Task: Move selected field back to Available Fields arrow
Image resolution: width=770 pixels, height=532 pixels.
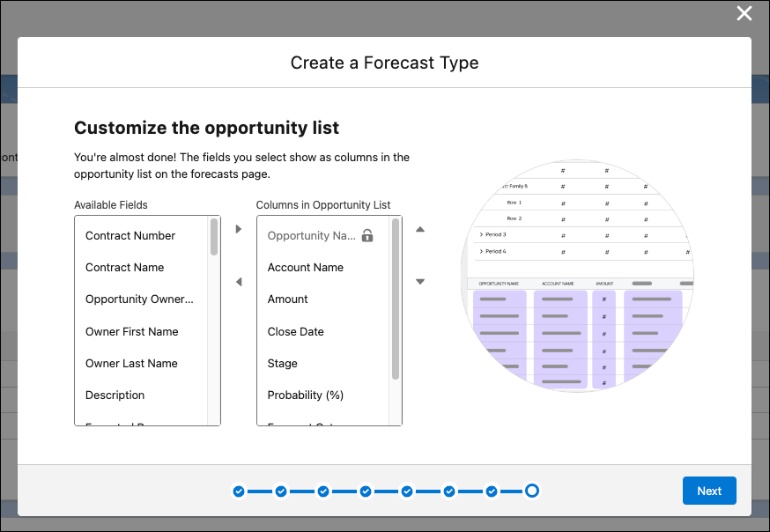Action: point(239,282)
